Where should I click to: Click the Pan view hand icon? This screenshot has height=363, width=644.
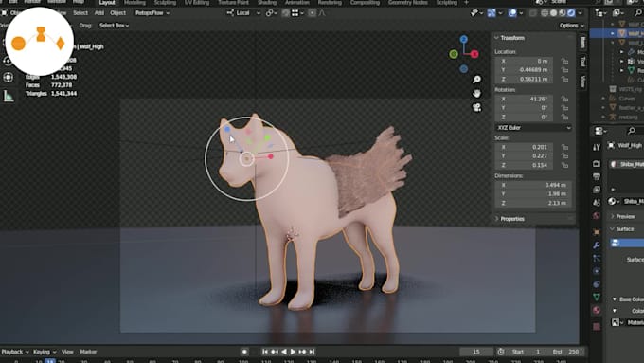(476, 93)
